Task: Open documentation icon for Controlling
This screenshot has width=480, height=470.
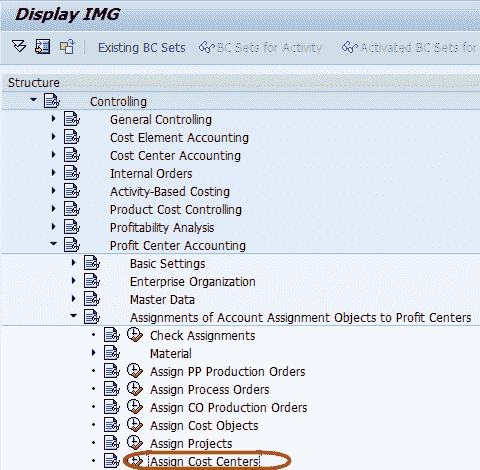Action: 52,101
